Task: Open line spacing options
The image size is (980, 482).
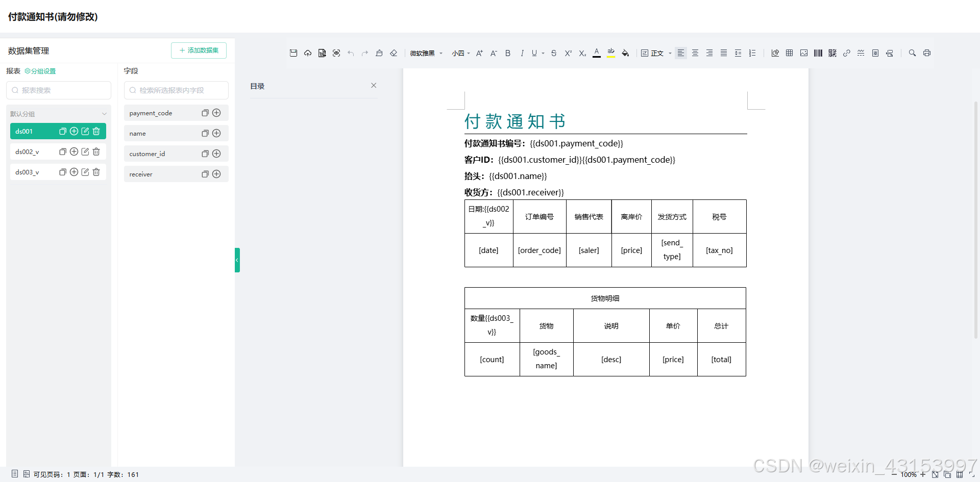Action: click(x=738, y=53)
